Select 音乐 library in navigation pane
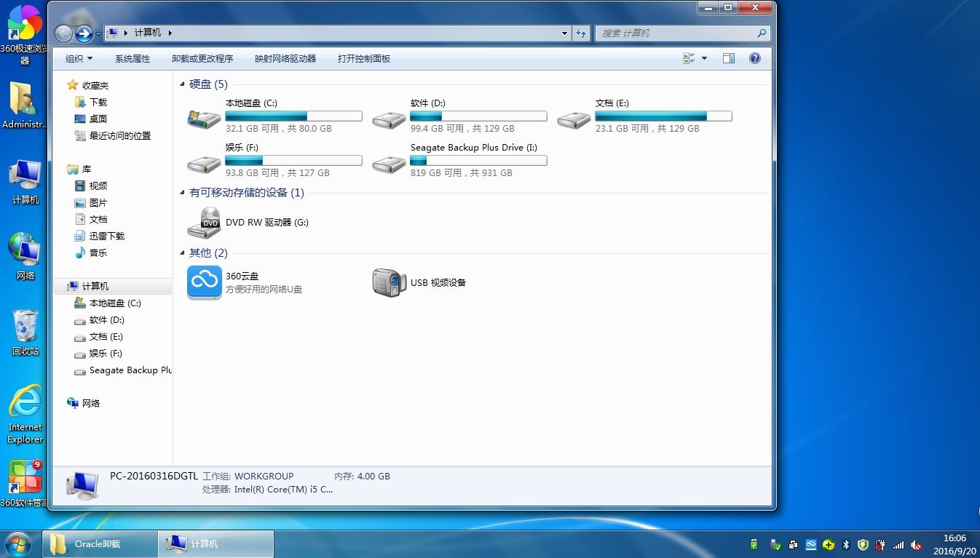Image resolution: width=980 pixels, height=558 pixels. point(98,253)
